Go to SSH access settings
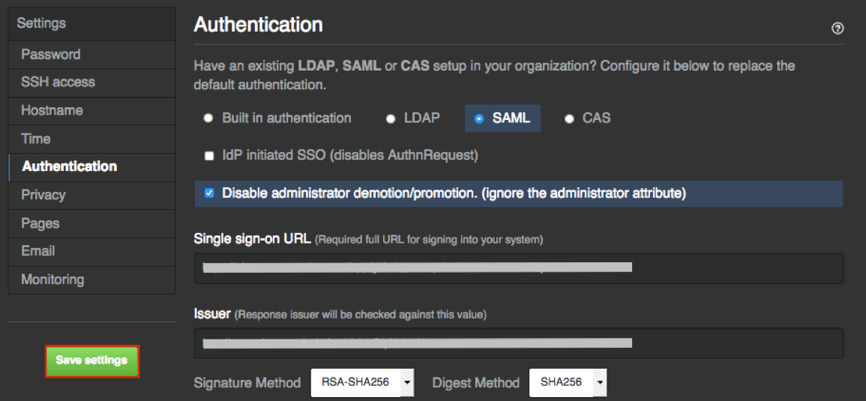Viewport: 866px width, 401px height. click(58, 82)
